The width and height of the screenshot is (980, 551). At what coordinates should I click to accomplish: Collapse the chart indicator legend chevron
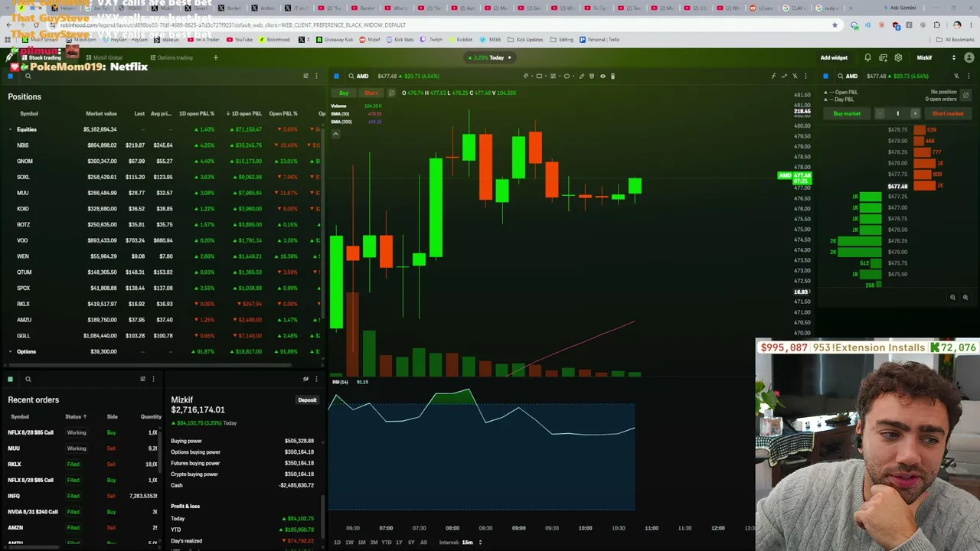335,134
